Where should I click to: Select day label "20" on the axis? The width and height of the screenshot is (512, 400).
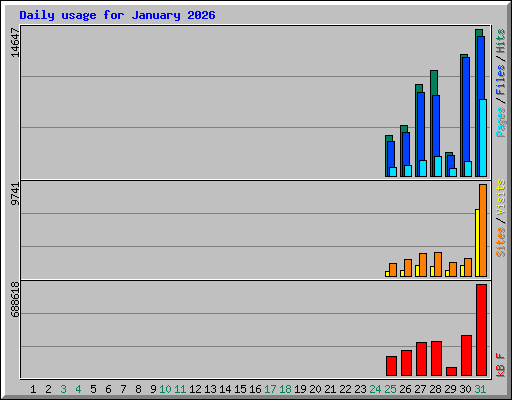[315, 389]
